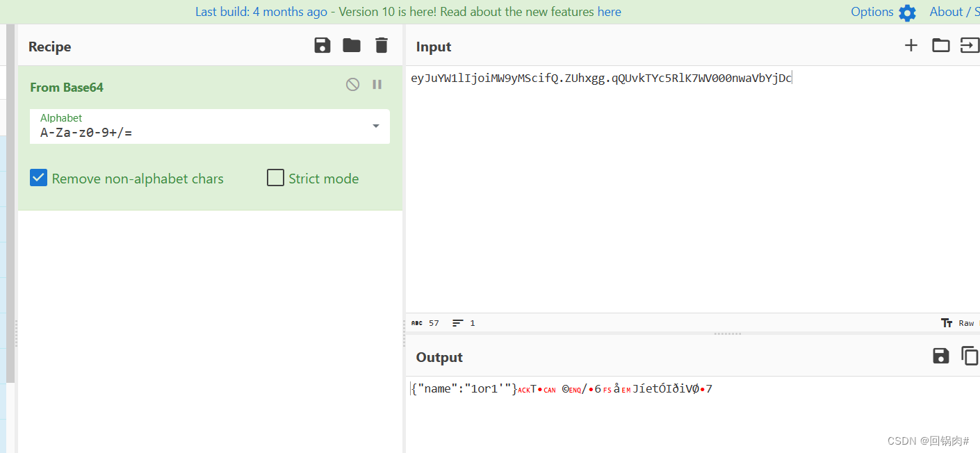Save output to file icon
The height and width of the screenshot is (453, 980).
coord(941,356)
